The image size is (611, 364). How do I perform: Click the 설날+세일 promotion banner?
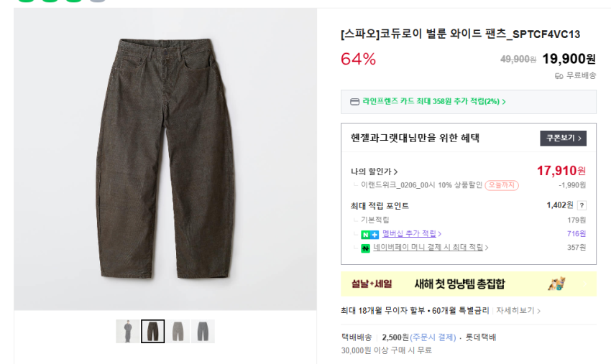coord(468,284)
